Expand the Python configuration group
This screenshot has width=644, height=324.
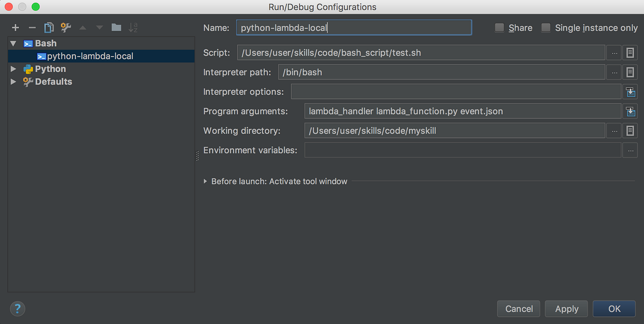14,69
